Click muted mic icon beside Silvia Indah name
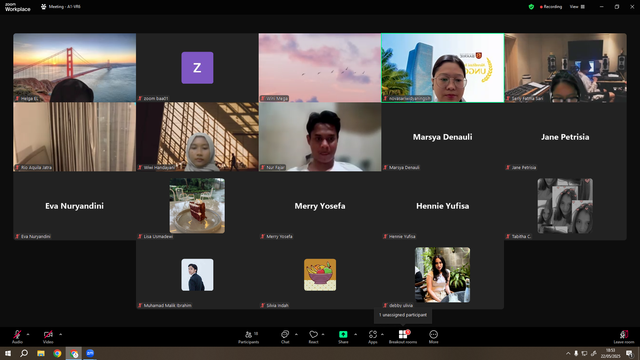The image size is (640, 360). (x=263, y=305)
